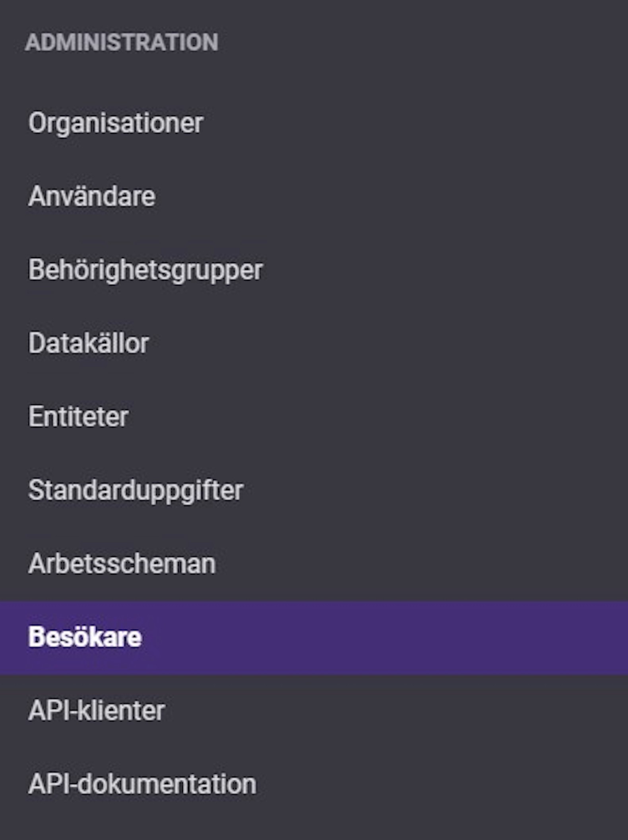Click the ADMINISTRATION section header
The width and height of the screenshot is (628, 840).
[122, 43]
